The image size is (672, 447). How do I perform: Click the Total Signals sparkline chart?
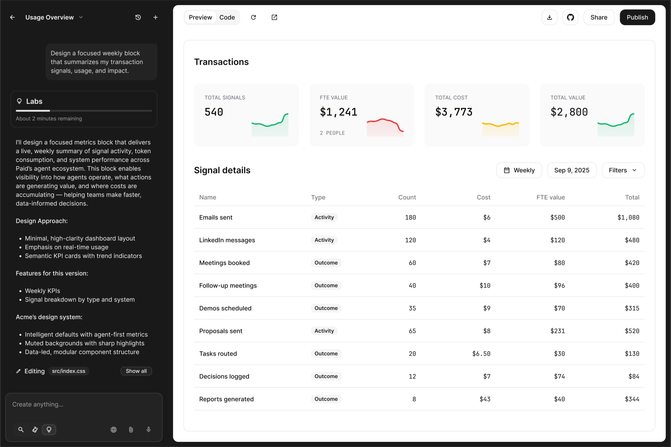[270, 124]
